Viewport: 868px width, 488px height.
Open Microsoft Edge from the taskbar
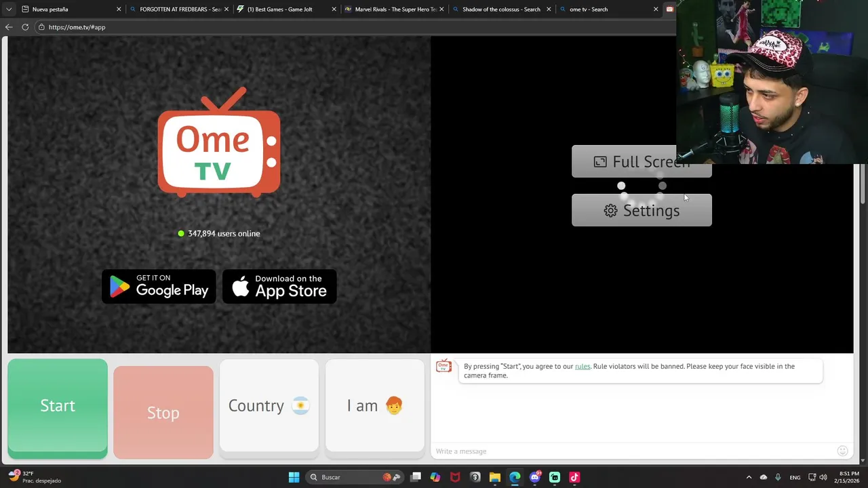click(x=515, y=477)
